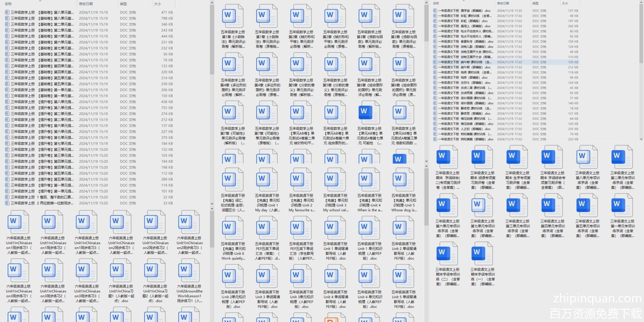Sort 一年级语文下册 list by 类型 header

(535, 3)
